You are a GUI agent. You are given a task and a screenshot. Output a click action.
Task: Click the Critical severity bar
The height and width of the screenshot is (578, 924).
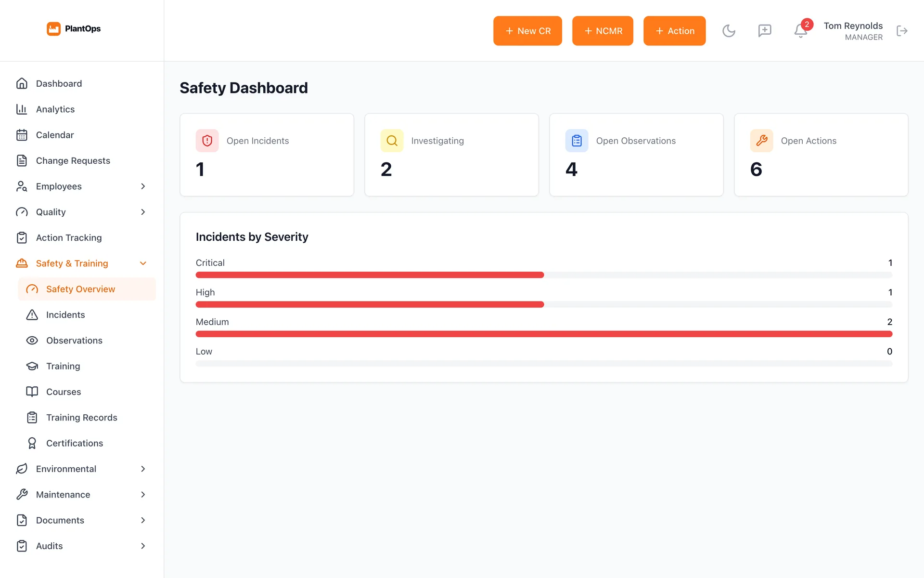click(544, 275)
